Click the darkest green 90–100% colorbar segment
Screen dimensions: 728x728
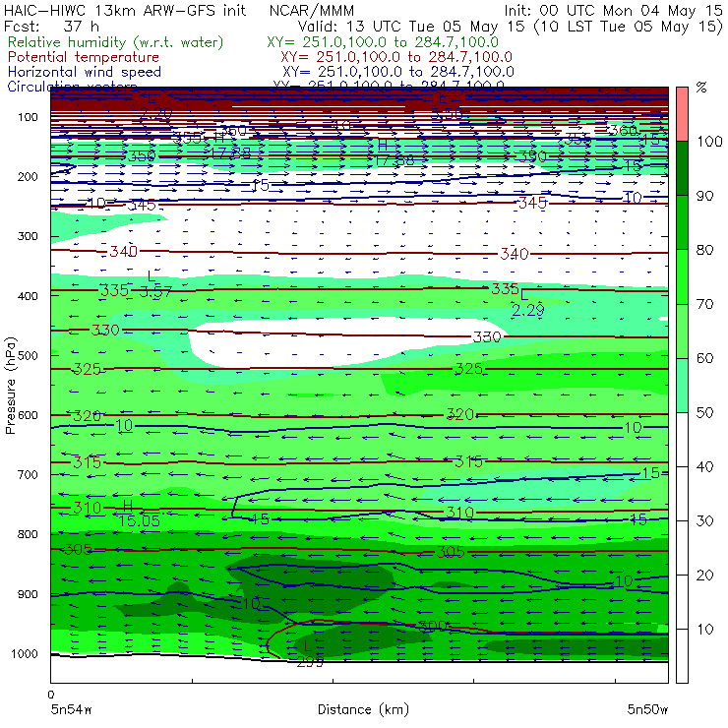pyautogui.click(x=682, y=168)
